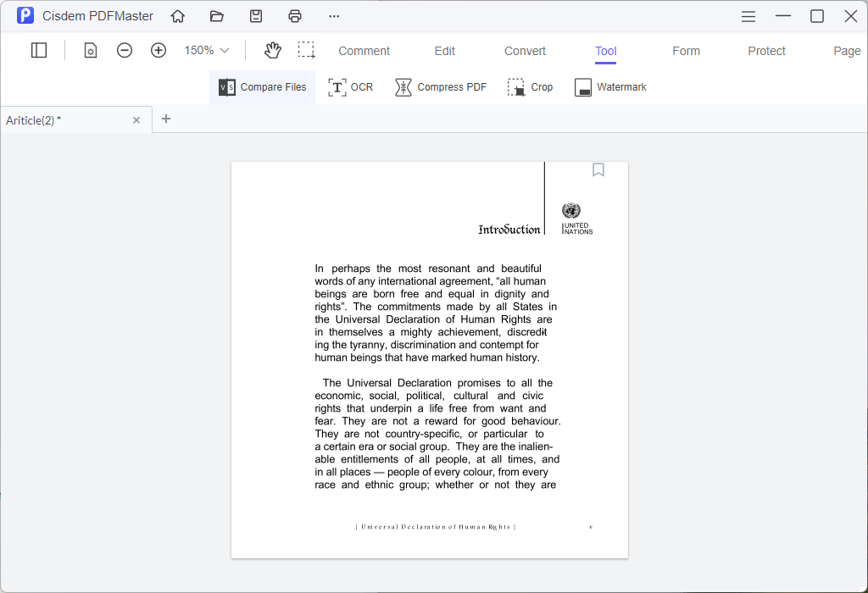Close the Ariticle(2) document tab
The height and width of the screenshot is (593, 868).
[x=136, y=120]
